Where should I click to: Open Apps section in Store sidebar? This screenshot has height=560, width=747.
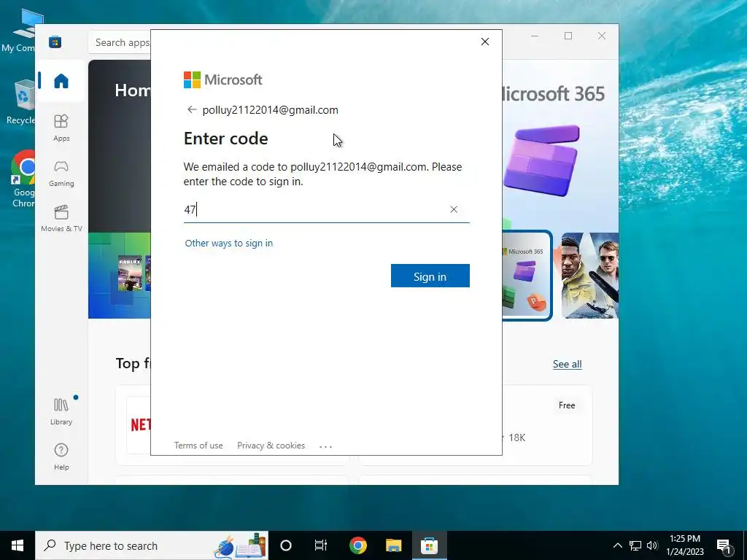click(x=61, y=128)
